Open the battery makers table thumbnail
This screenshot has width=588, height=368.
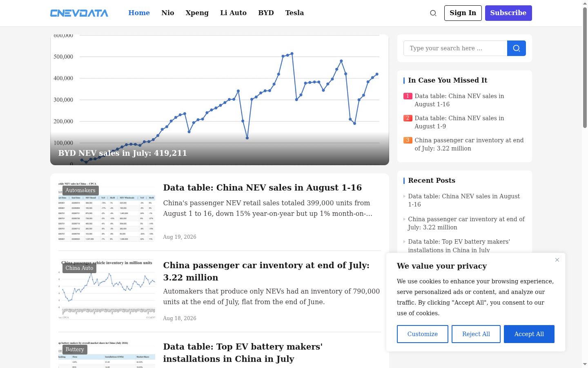pyautogui.click(x=107, y=355)
